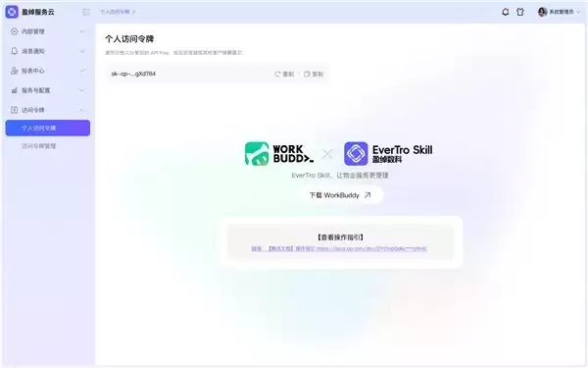Click the 内部管理 menu icon
Viewport: 588px width, 368px height.
15,31
